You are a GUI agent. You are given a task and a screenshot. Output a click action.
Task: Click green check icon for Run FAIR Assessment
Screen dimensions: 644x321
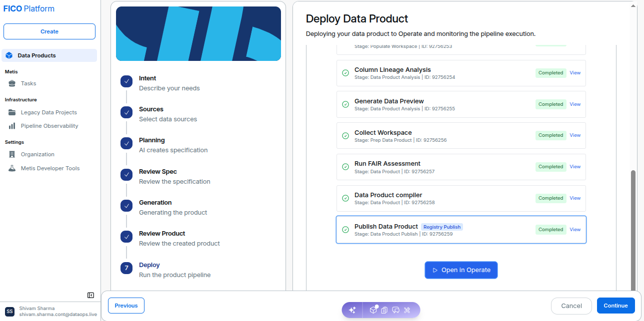click(345, 167)
